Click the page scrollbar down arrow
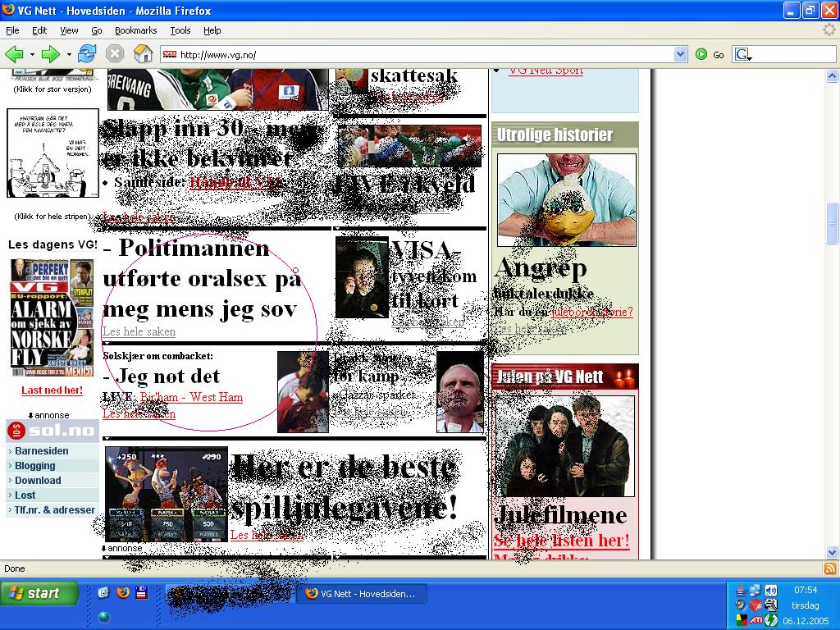This screenshot has width=840, height=630. click(x=832, y=552)
